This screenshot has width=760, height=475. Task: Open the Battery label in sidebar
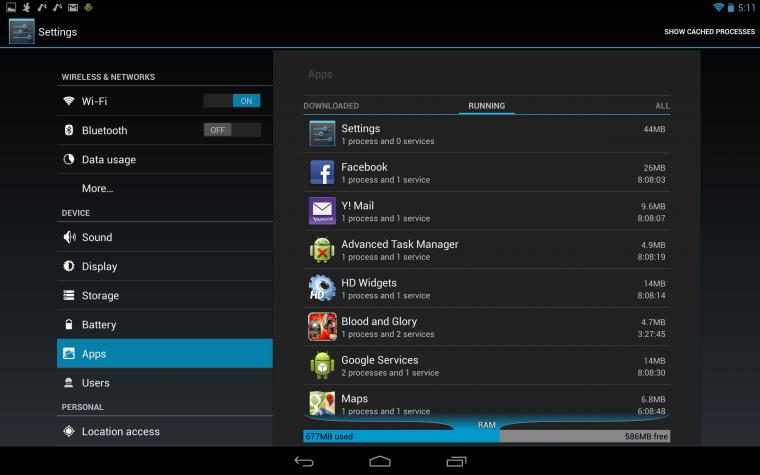[x=99, y=325]
